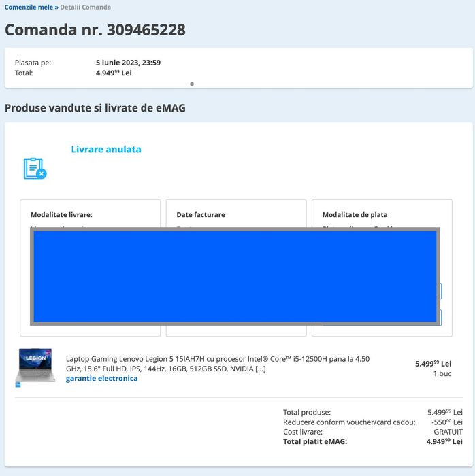Click the Modalitate de plata heading
475x476 pixels.
click(355, 215)
